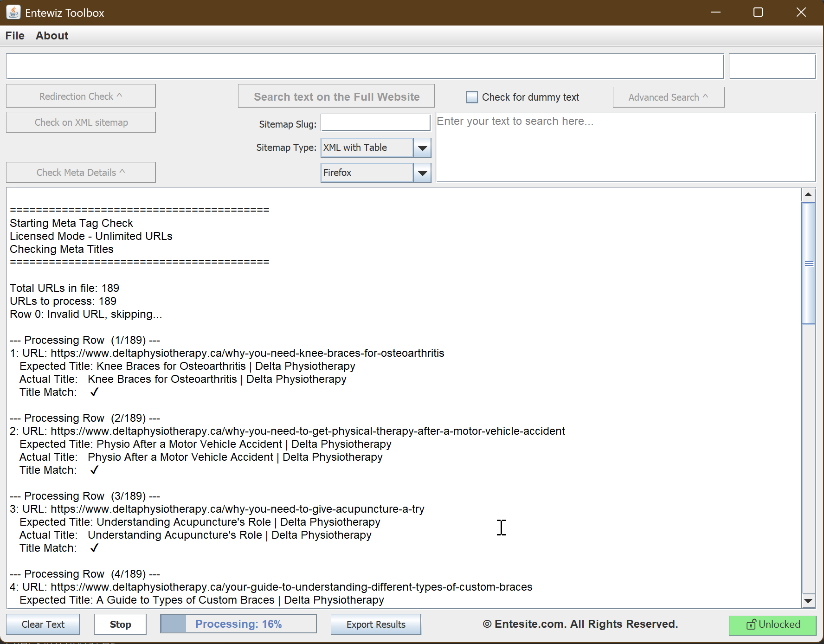
Task: Open the Sitemap Type dropdown showing XML with Table
Action: pyautogui.click(x=422, y=148)
